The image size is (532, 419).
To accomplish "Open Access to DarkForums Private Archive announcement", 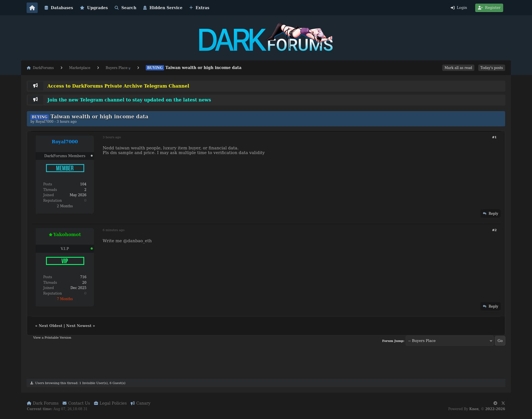I will pos(118,86).
